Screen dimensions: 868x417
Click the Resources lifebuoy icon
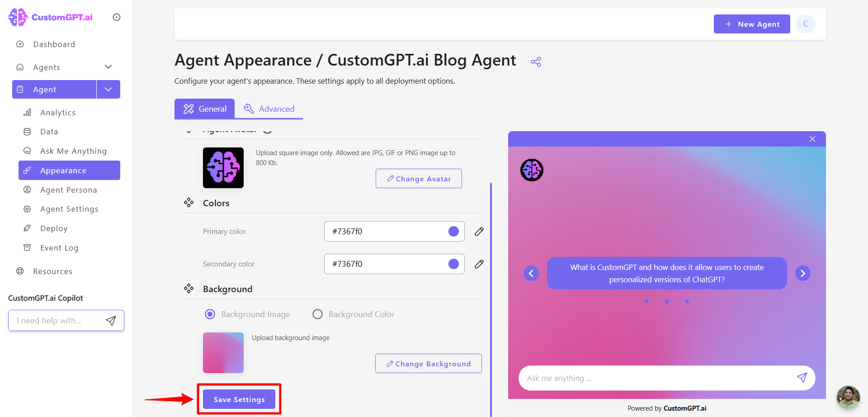(20, 271)
